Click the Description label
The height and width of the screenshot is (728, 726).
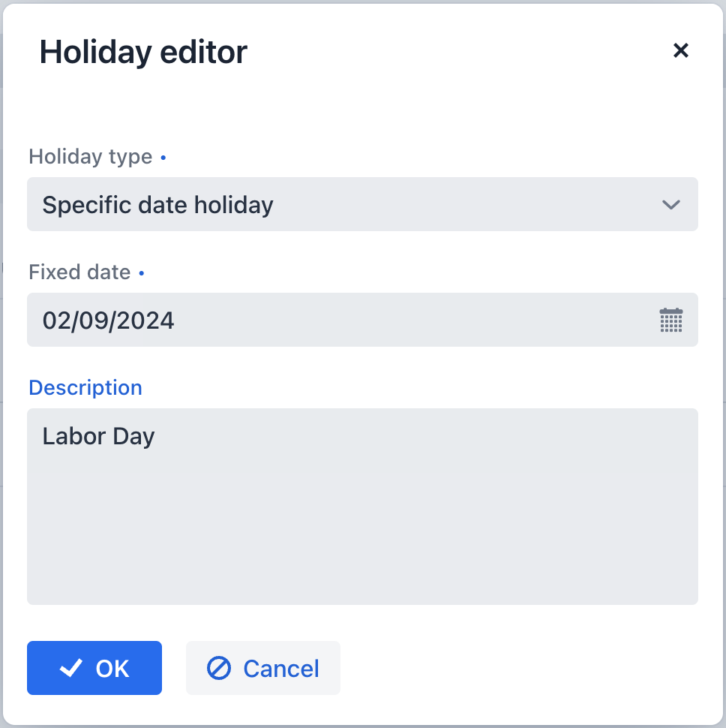(85, 387)
